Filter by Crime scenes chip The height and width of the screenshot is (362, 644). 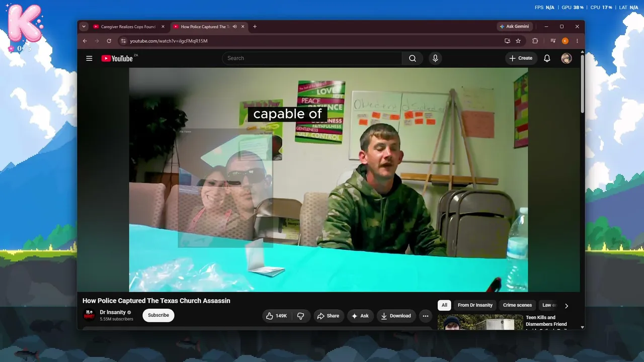517,305
